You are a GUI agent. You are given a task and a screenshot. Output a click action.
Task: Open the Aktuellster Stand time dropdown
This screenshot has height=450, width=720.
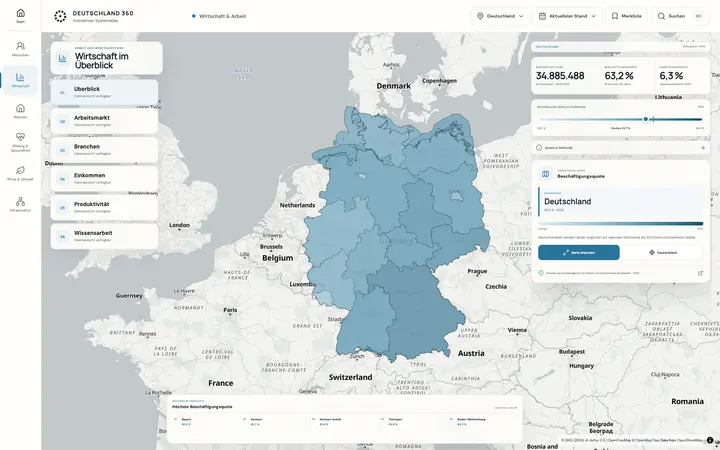568,16
